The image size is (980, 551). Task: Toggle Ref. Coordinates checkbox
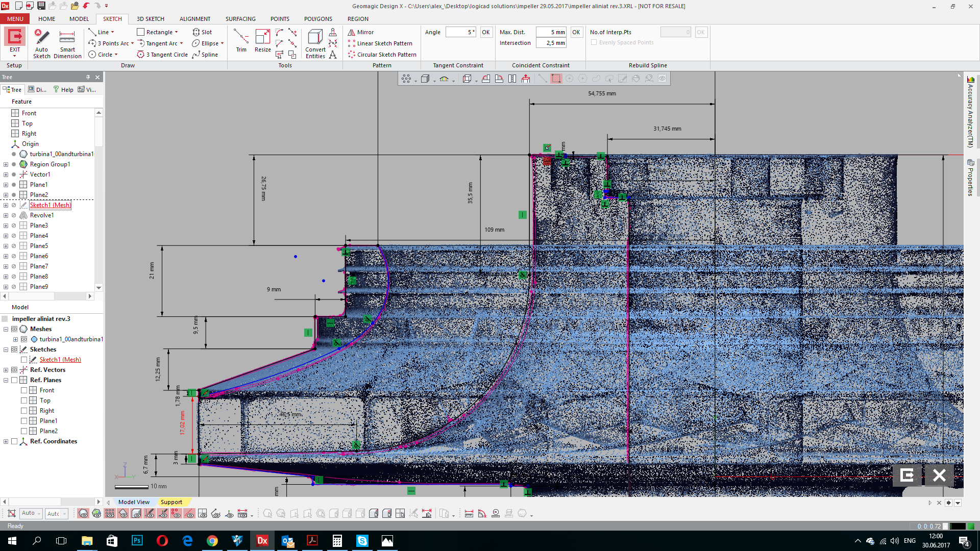[14, 441]
